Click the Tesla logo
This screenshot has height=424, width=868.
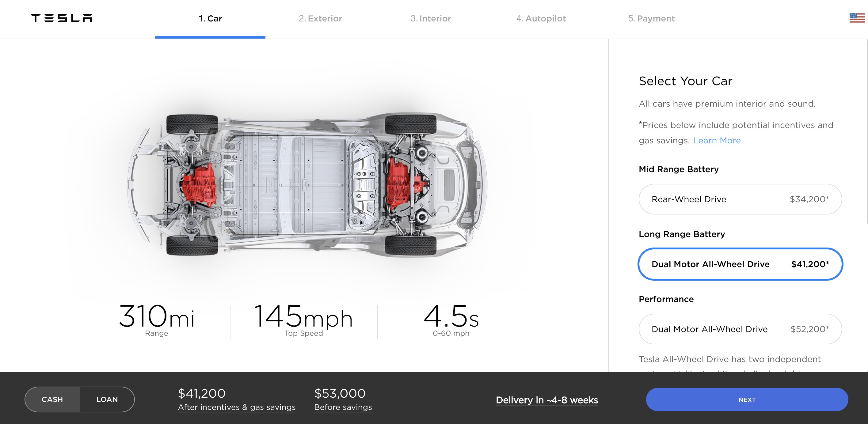point(61,18)
